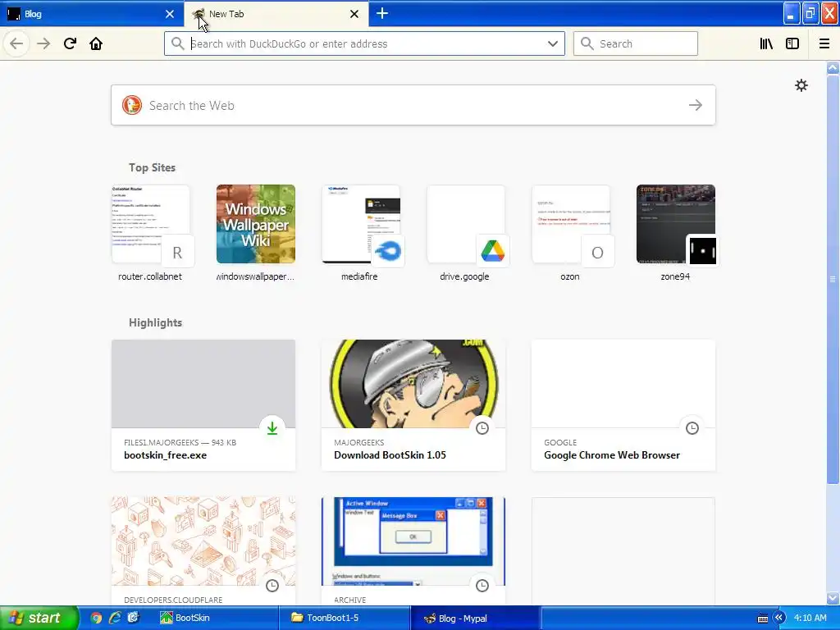Screen dimensions: 840x630
Task: Submit web search with arrow button
Action: coord(696,105)
